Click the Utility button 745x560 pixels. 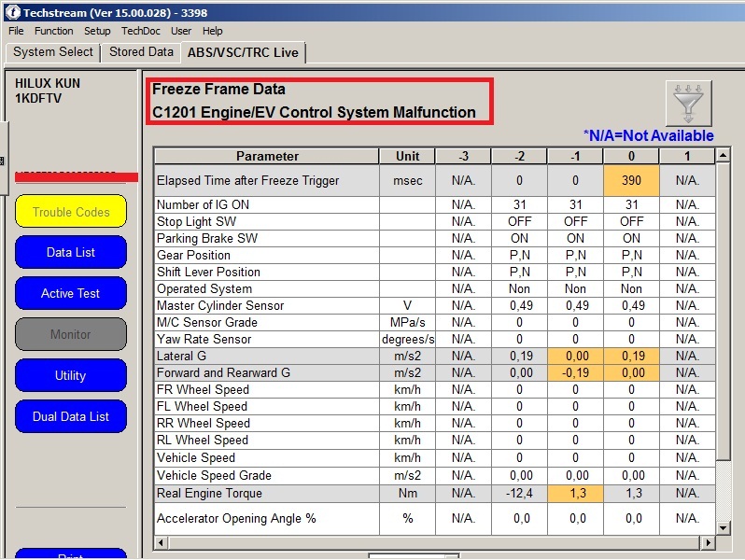click(x=71, y=375)
